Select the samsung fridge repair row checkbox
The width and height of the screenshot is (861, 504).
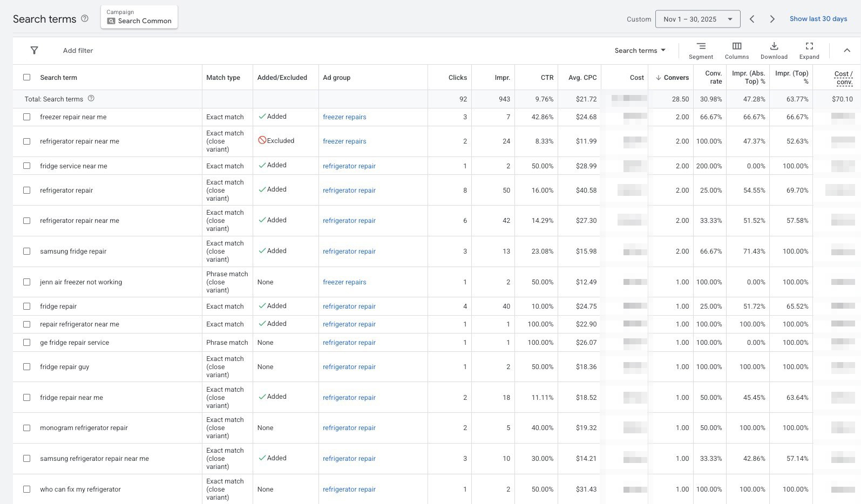pos(26,251)
